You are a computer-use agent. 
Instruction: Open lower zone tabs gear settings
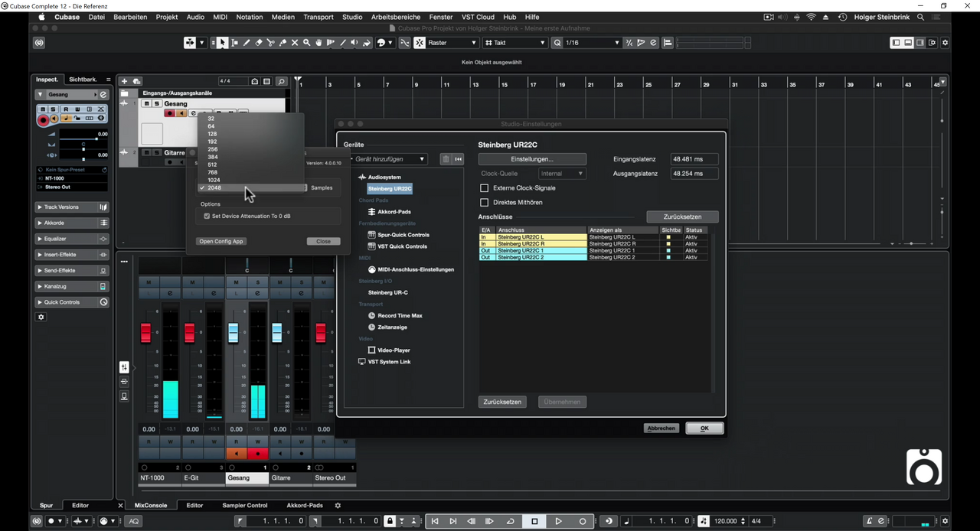[x=338, y=505]
